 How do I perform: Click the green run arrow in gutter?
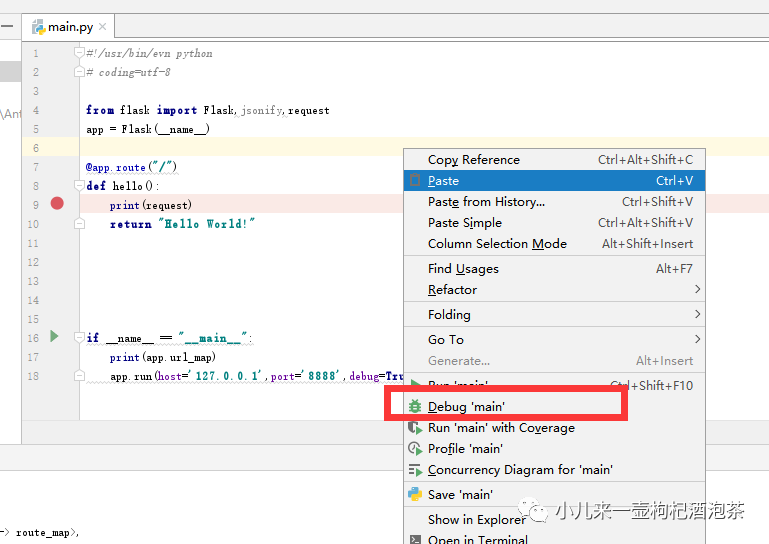pyautogui.click(x=55, y=337)
